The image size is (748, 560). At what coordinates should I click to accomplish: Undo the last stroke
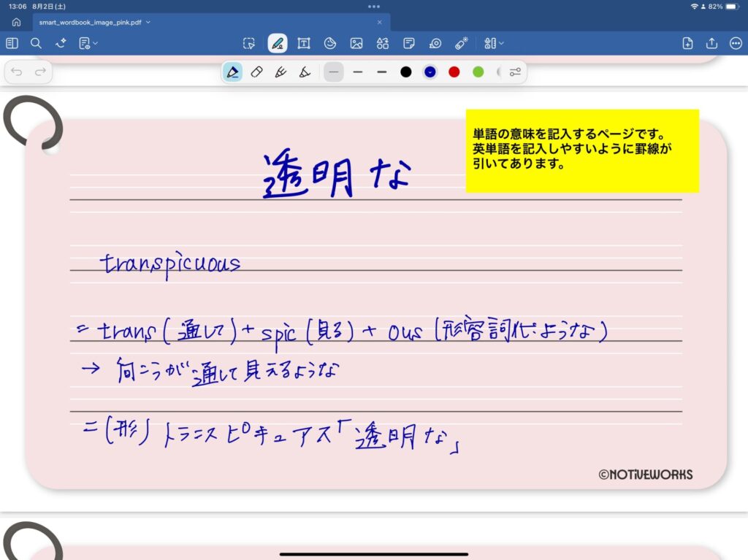click(x=17, y=72)
